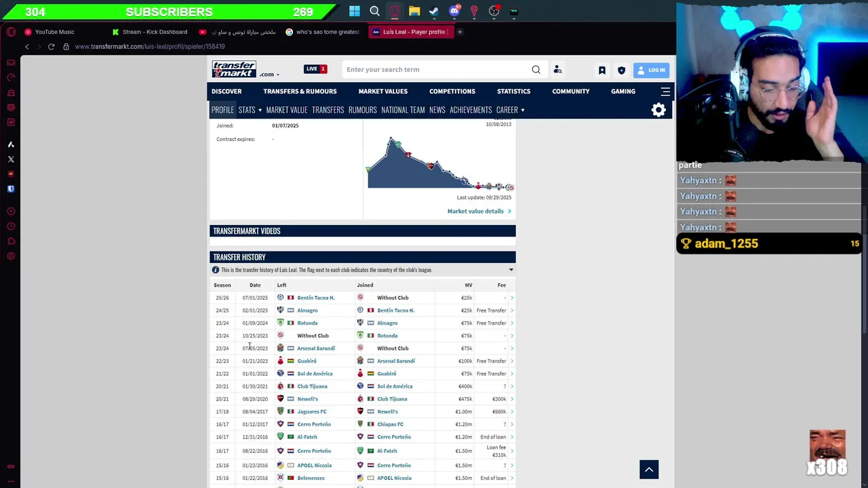Open the Statistics menu

(513, 91)
